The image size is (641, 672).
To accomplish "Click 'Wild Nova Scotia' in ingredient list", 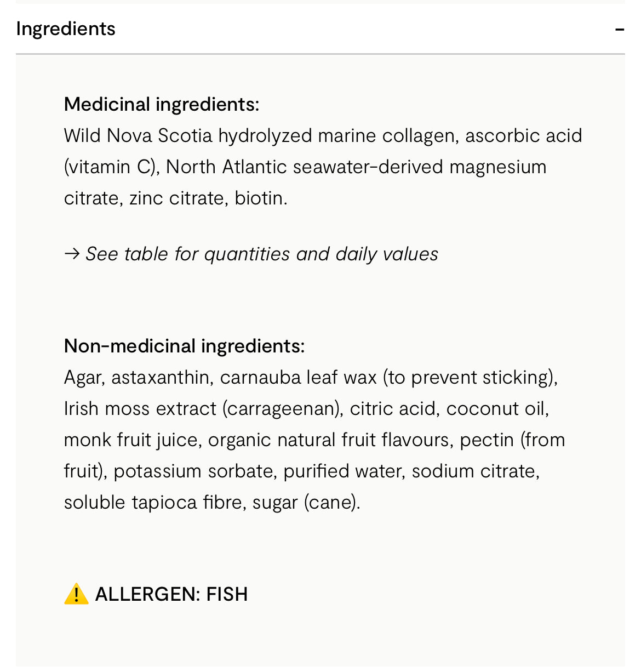I will click(138, 135).
